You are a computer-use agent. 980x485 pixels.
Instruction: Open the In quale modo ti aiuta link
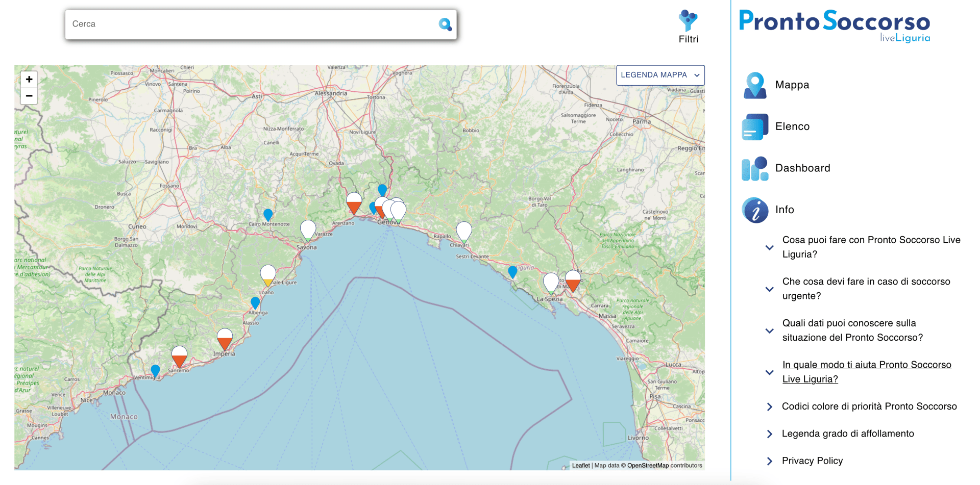point(866,372)
